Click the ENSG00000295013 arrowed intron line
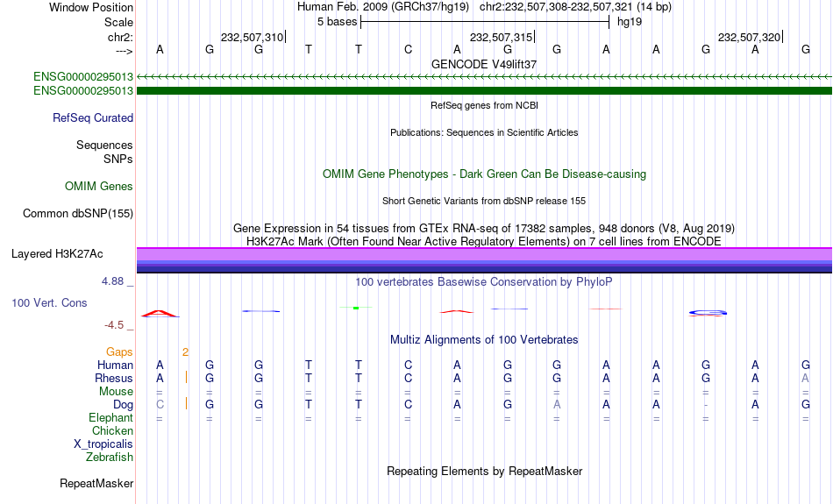The width and height of the screenshot is (833, 504). (x=484, y=77)
